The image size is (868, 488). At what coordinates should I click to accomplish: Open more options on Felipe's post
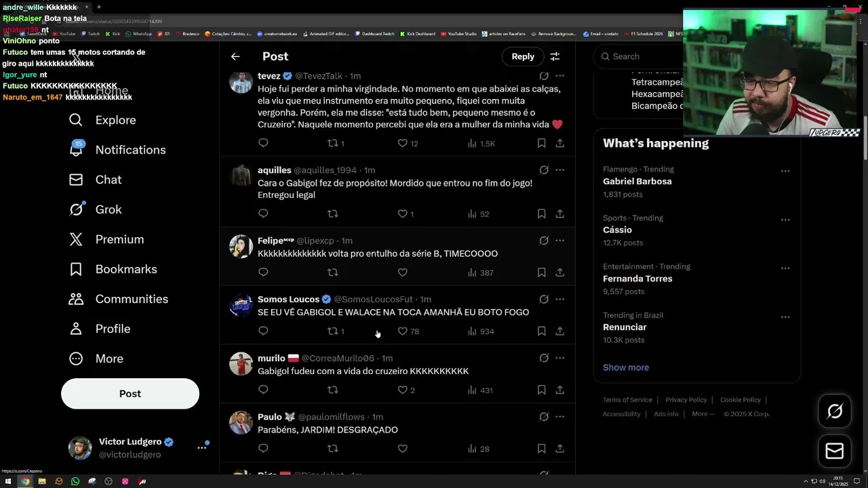[559, 241]
